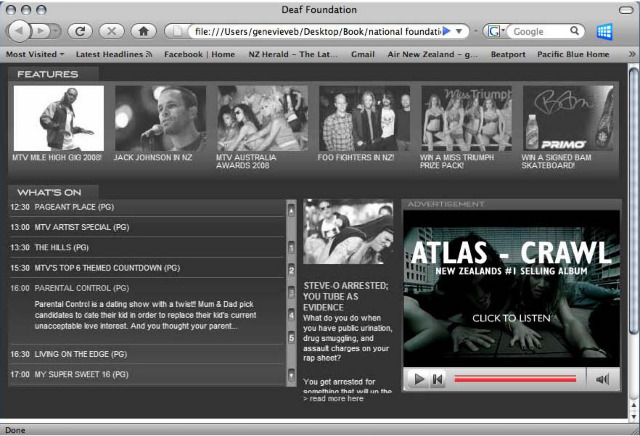The image size is (640, 436).
Task: Click the address bar URL field
Action: [x=316, y=31]
